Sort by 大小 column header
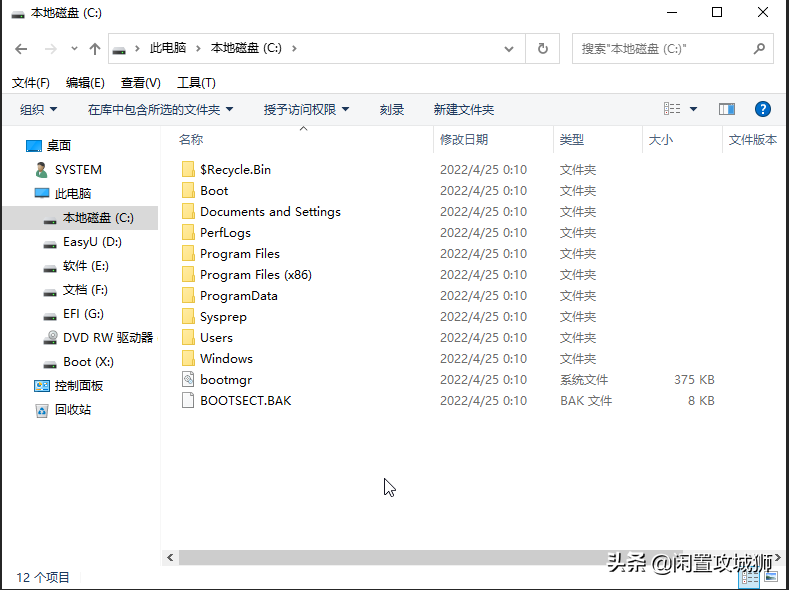 [x=661, y=140]
